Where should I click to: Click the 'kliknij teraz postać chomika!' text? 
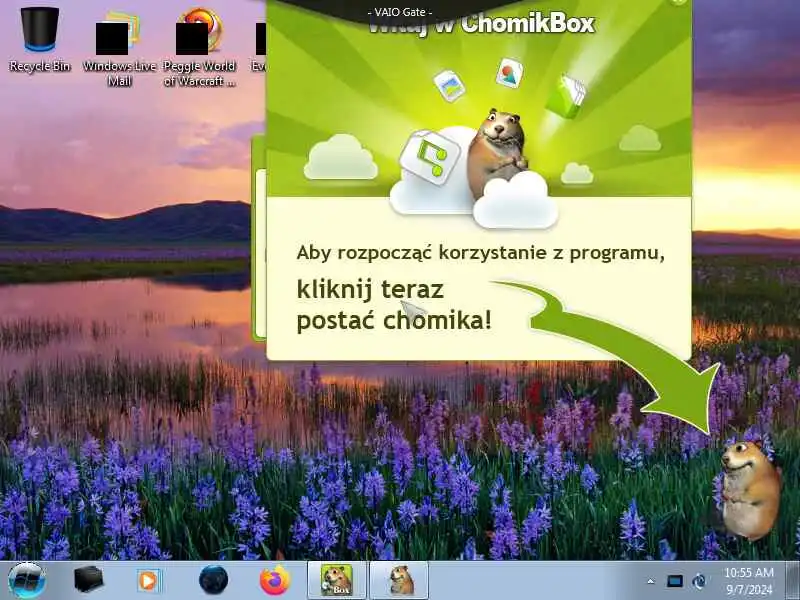pyautogui.click(x=394, y=305)
